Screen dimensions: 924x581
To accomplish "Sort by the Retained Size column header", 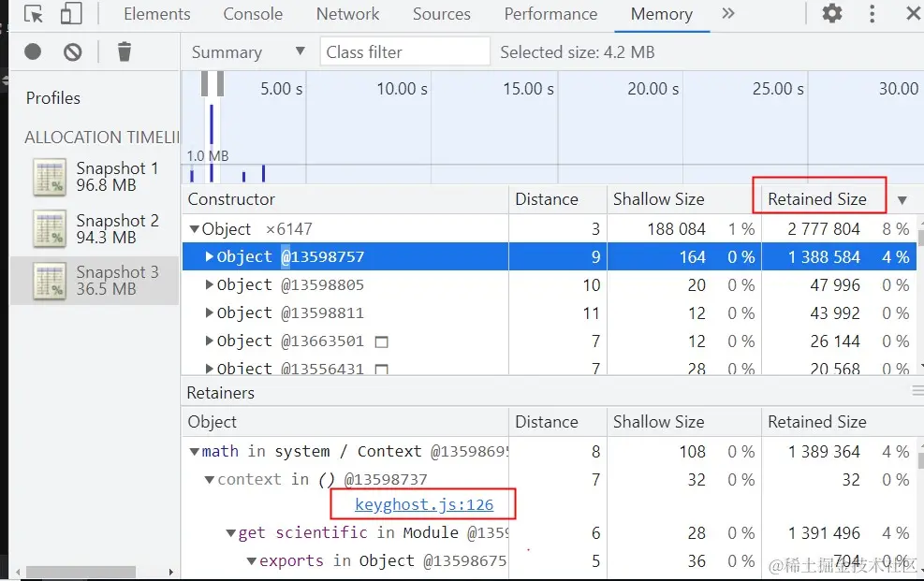I will [816, 199].
